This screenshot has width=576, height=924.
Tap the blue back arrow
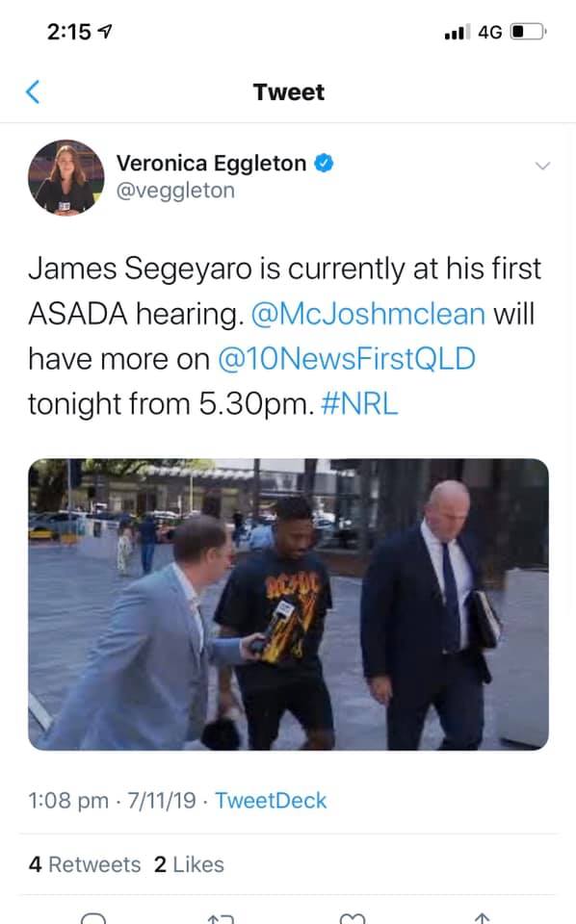[x=33, y=92]
